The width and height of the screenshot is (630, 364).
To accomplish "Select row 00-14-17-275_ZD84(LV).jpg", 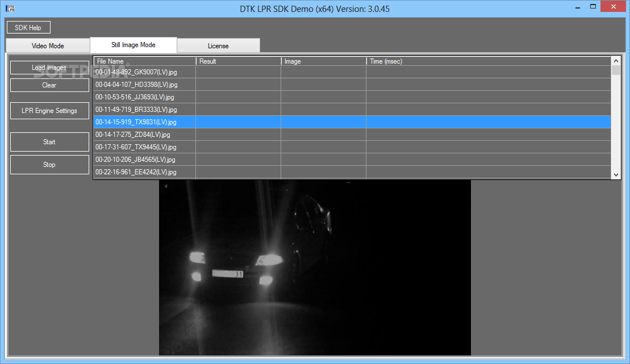I will (x=352, y=134).
